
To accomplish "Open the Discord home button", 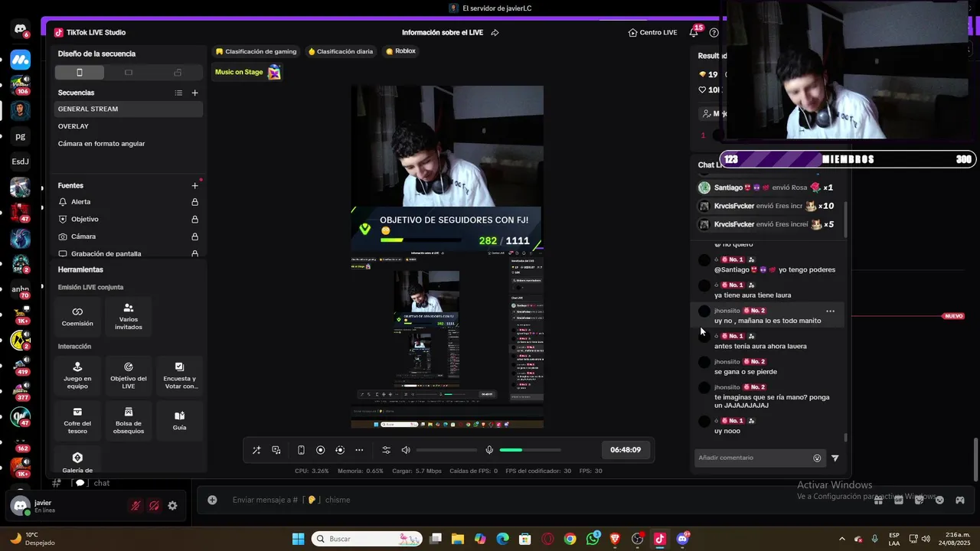I will [x=21, y=30].
